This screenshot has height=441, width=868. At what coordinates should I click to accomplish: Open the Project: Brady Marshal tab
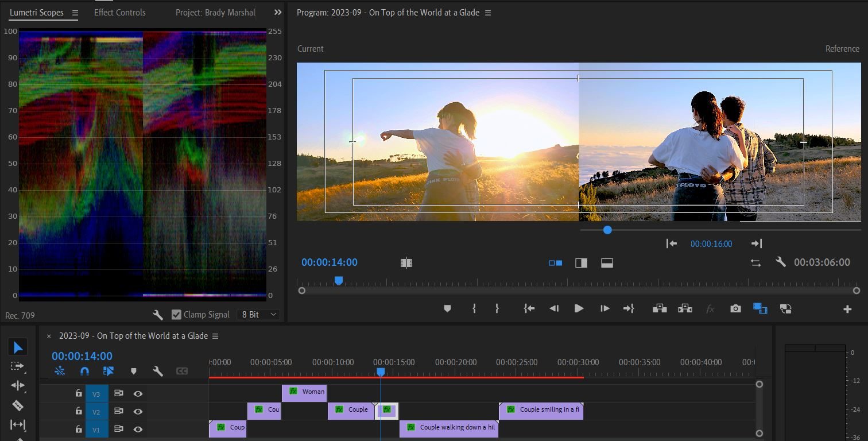215,12
